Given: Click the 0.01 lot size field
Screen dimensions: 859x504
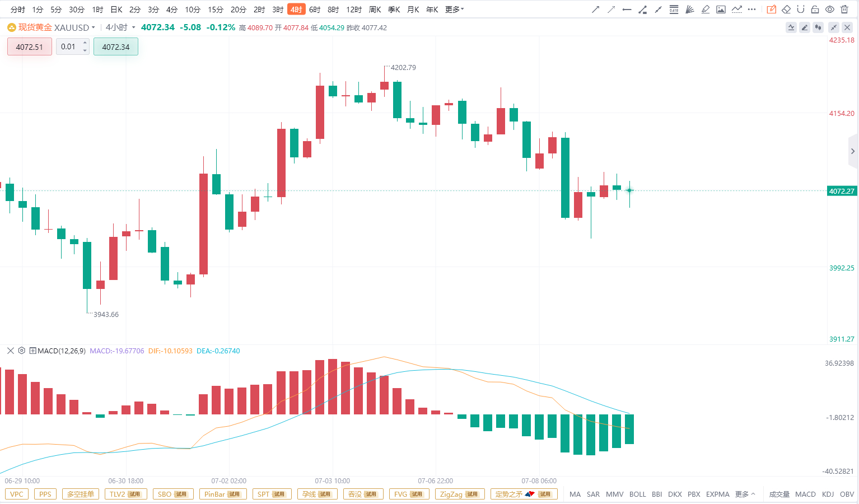Looking at the screenshot, I should (x=68, y=46).
